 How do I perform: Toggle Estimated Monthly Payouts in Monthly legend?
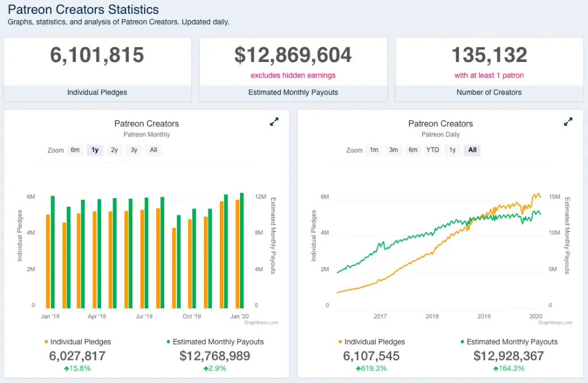[215, 342]
